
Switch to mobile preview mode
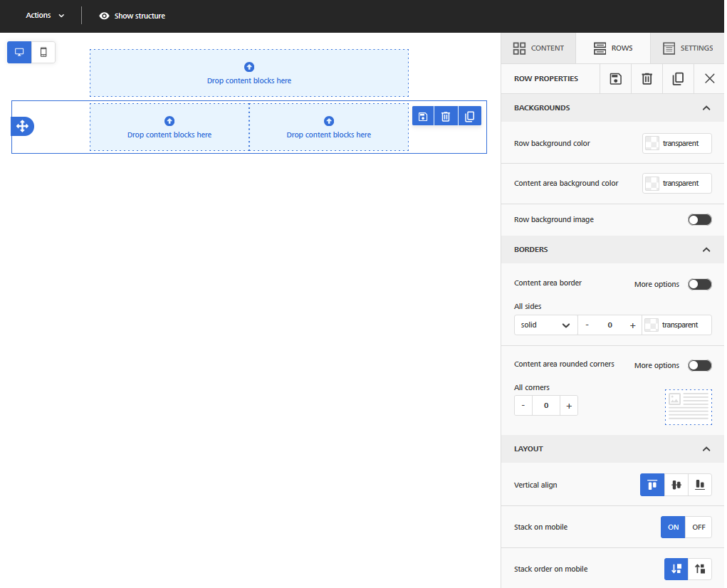(x=43, y=52)
